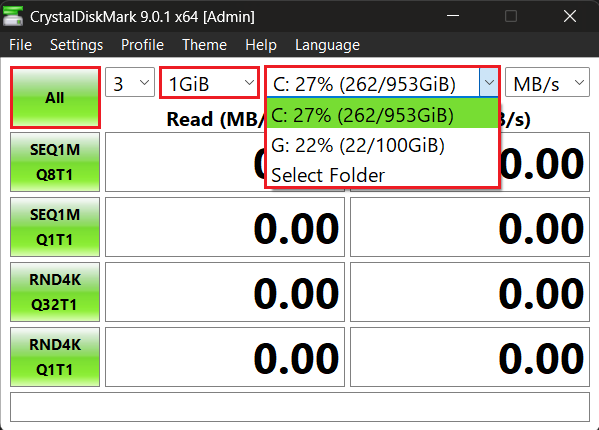The height and width of the screenshot is (430, 599).
Task: Start all benchmarks with the All button
Action: [x=55, y=98]
